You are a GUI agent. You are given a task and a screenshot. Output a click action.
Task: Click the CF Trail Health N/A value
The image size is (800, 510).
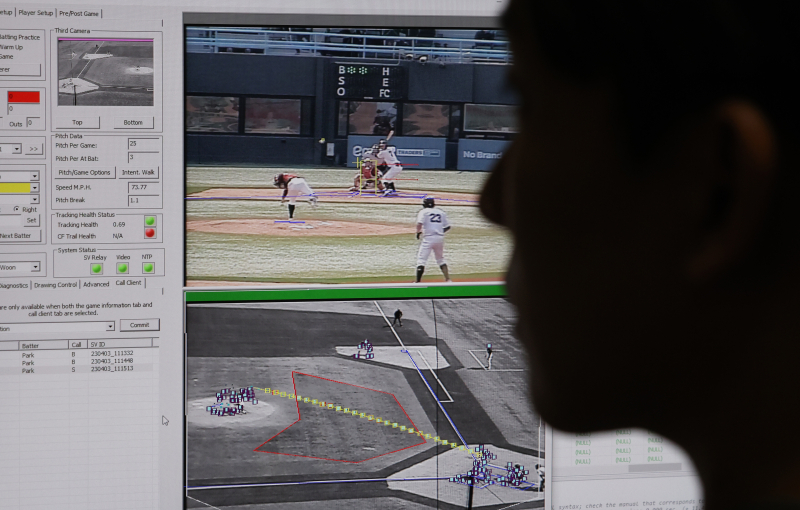coord(117,236)
